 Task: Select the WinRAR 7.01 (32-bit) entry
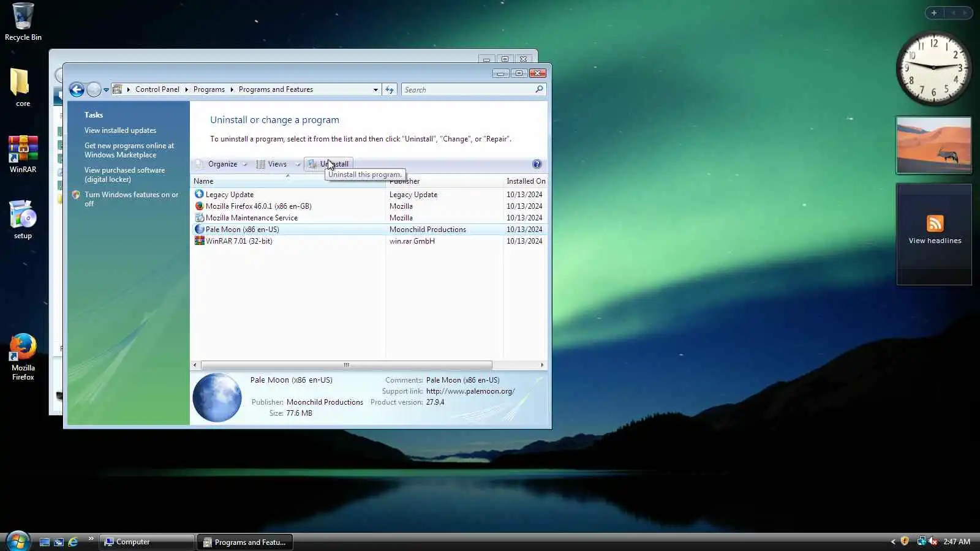(239, 241)
